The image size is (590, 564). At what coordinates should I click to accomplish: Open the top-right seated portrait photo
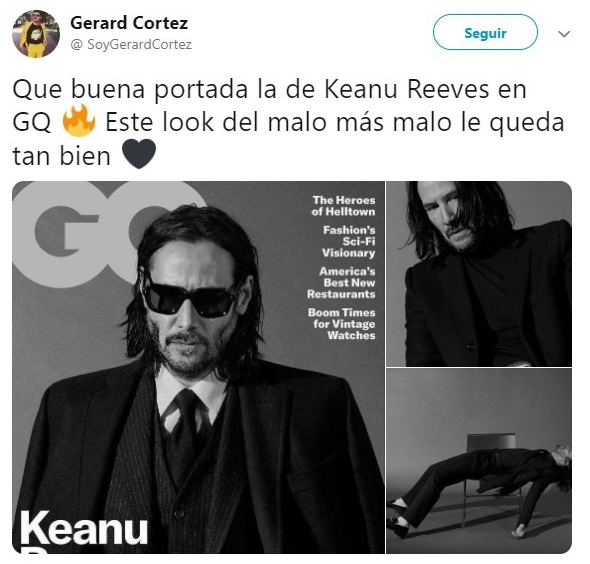click(x=479, y=274)
